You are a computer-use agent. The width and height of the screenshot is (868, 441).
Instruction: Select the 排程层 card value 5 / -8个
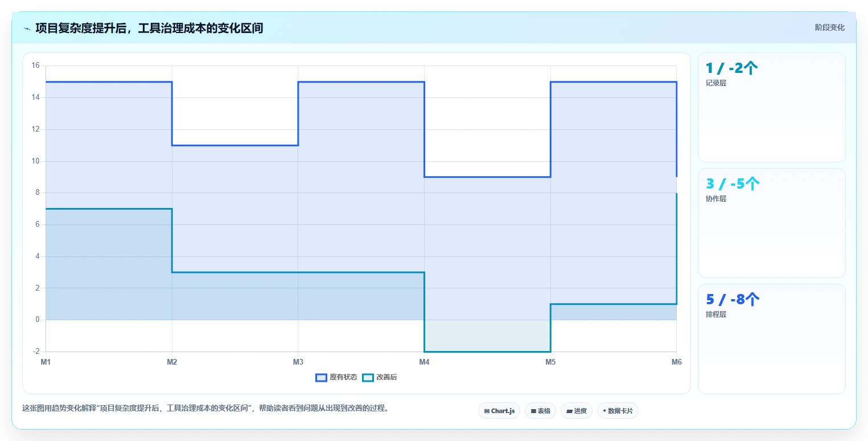(733, 300)
